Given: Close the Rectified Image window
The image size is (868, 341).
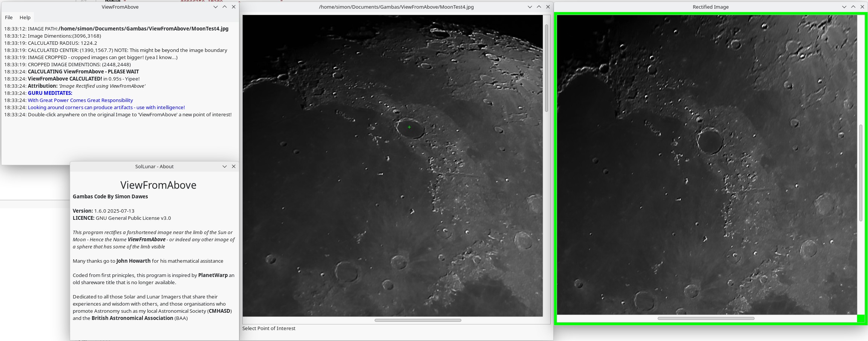Looking at the screenshot, I should [x=862, y=7].
